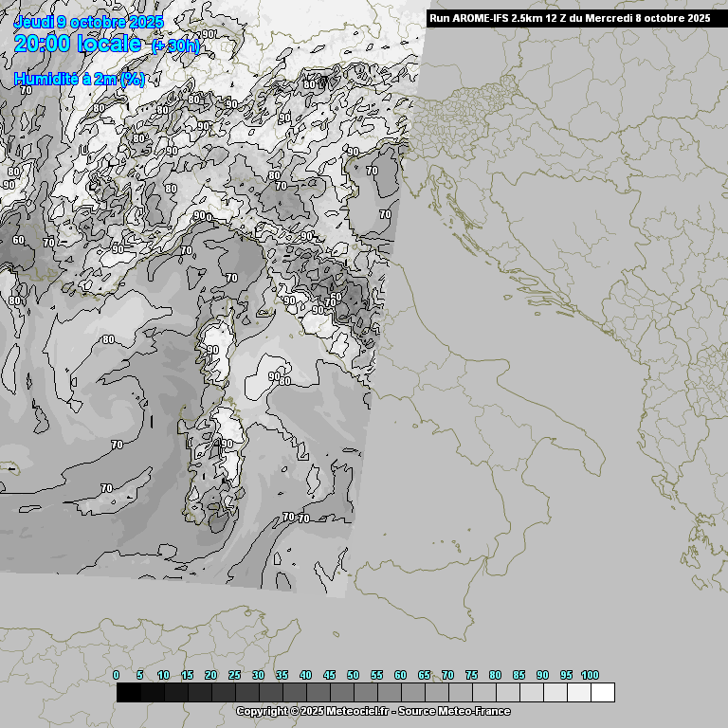Select the 50% humidity legend swatch

(365, 693)
